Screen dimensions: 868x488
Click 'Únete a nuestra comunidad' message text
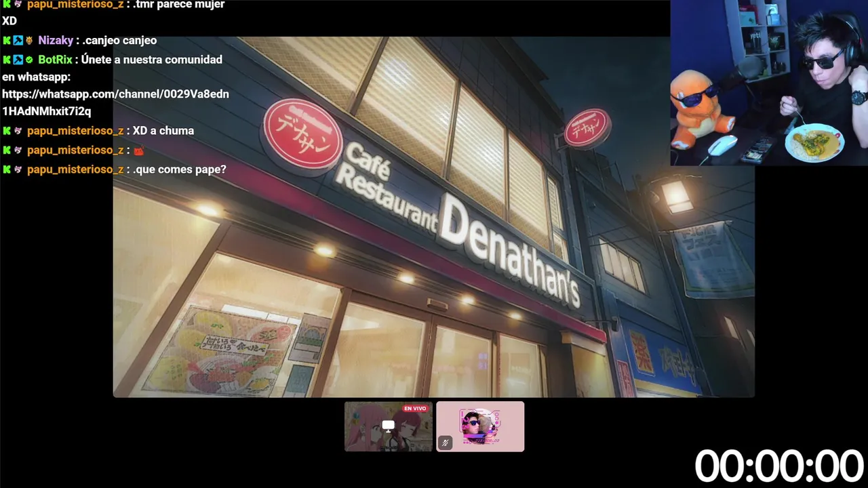tap(151, 60)
